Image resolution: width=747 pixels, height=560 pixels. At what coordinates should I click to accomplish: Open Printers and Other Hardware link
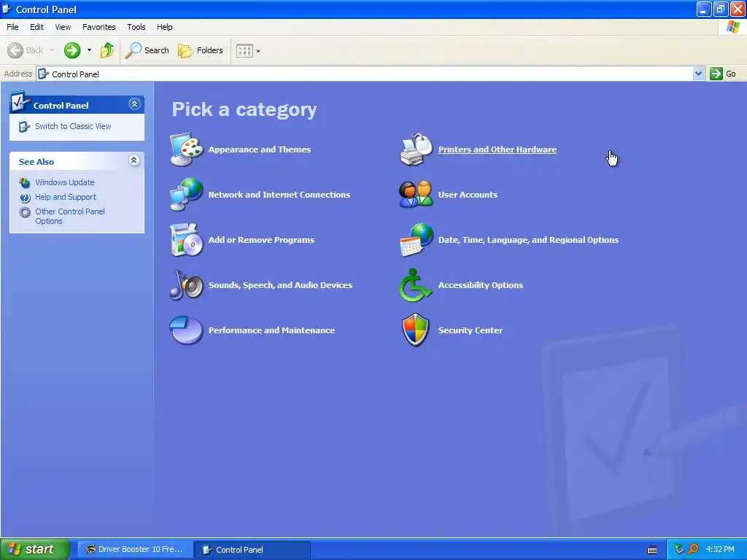coord(498,149)
